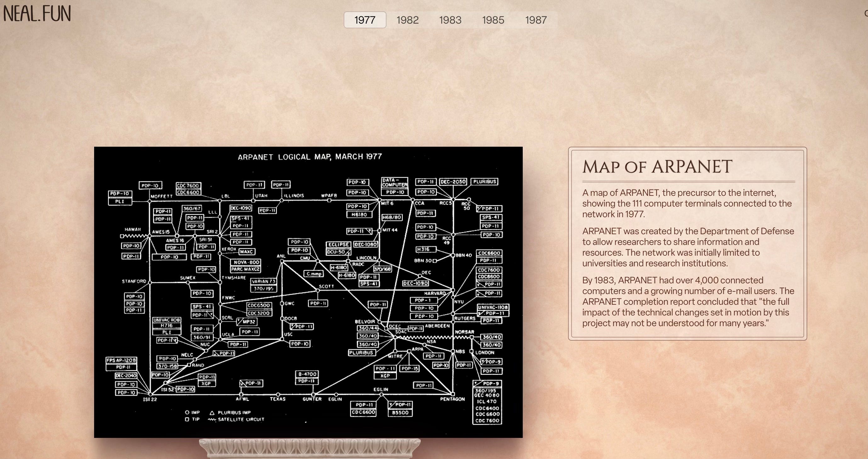
Task: Click the 'XEROX' label on map
Action: pos(229,249)
